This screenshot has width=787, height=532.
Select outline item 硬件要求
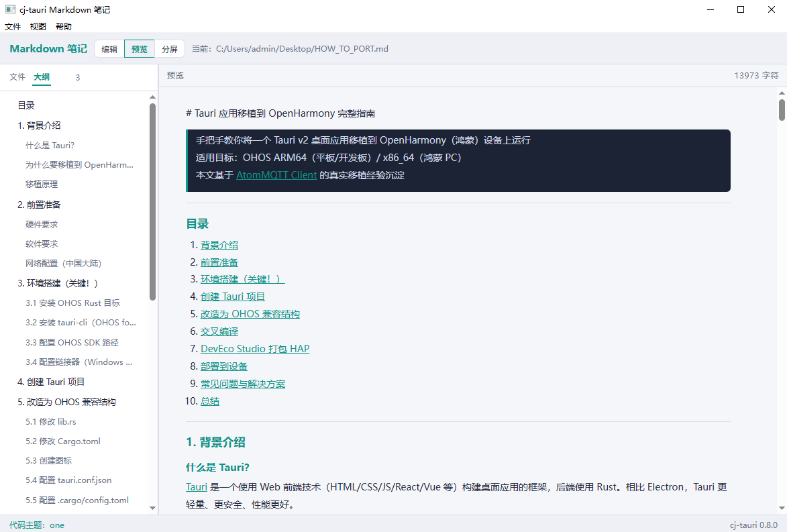[x=42, y=224]
